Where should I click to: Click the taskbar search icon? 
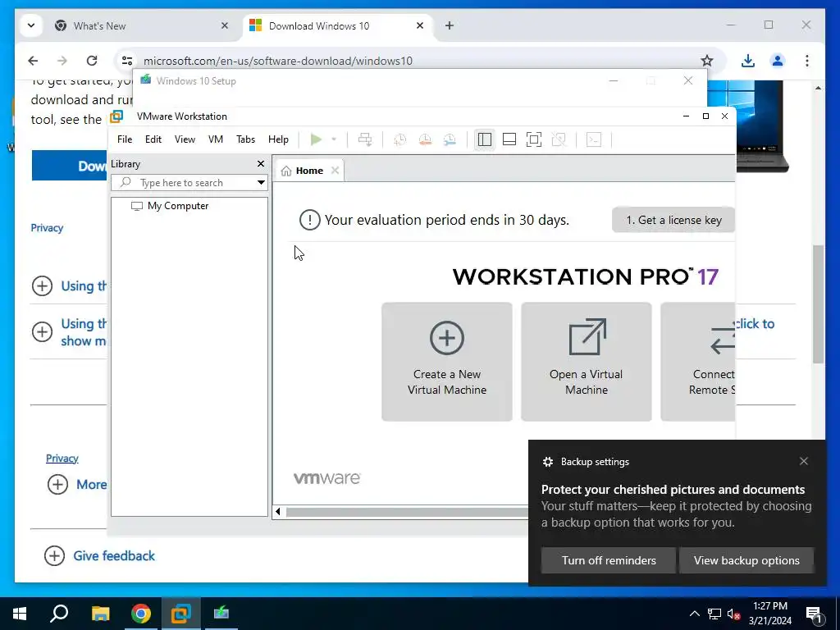click(x=59, y=614)
